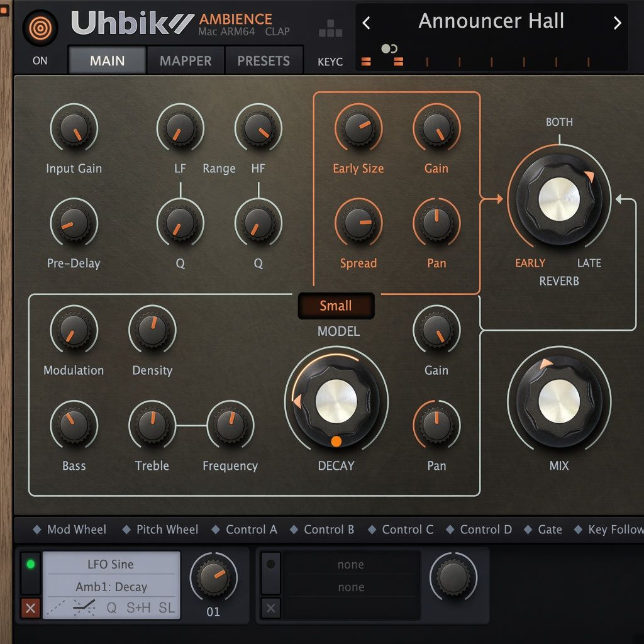644x644 pixels.
Task: Click the Q knob under LF
Action: pos(180,223)
